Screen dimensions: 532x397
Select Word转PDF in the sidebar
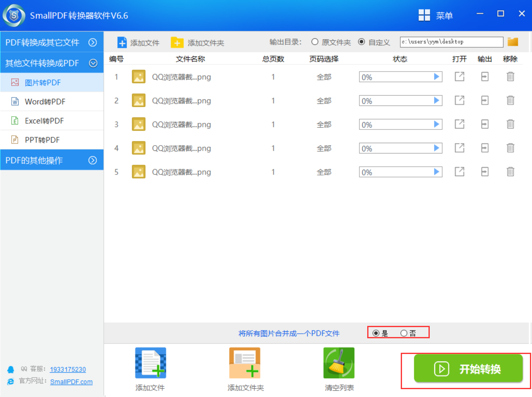click(52, 101)
